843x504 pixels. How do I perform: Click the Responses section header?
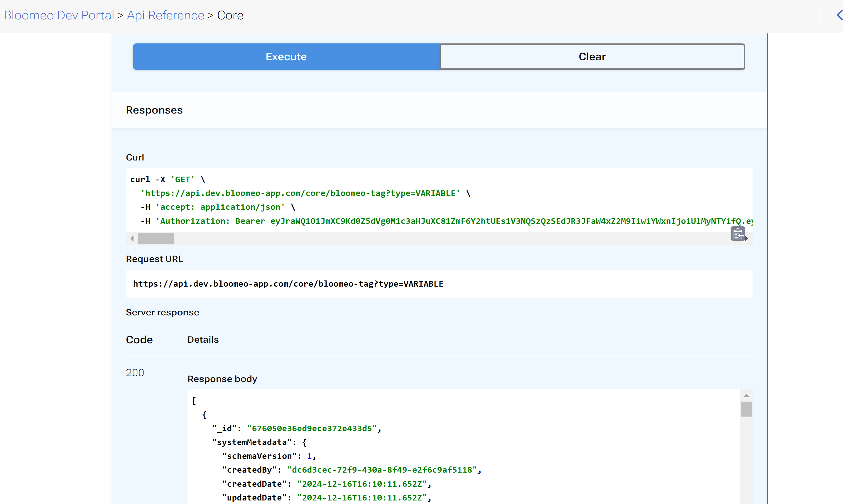click(x=154, y=110)
